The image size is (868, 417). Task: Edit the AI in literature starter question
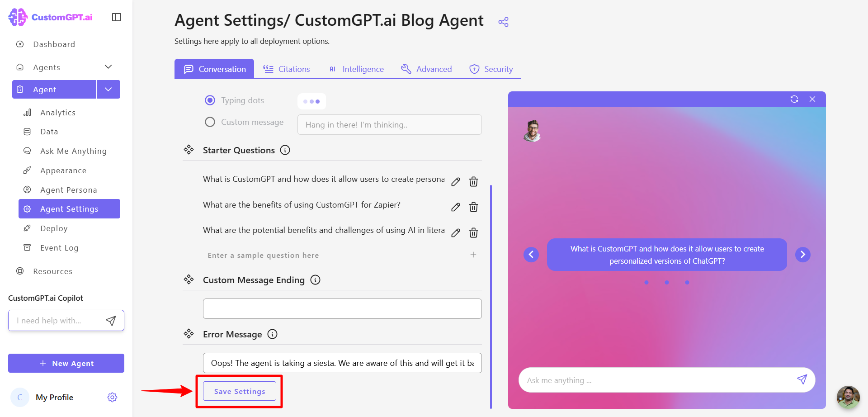(x=456, y=233)
